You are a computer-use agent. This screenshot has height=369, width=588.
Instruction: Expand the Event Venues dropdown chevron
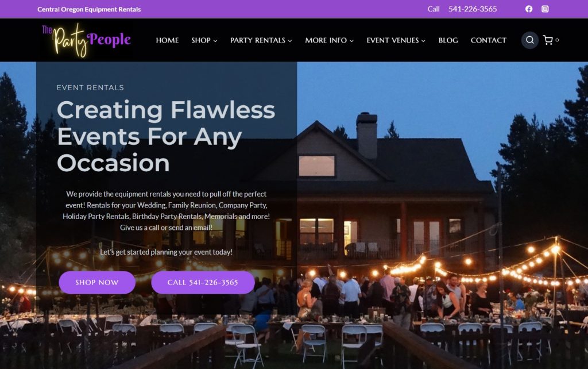[423, 41]
